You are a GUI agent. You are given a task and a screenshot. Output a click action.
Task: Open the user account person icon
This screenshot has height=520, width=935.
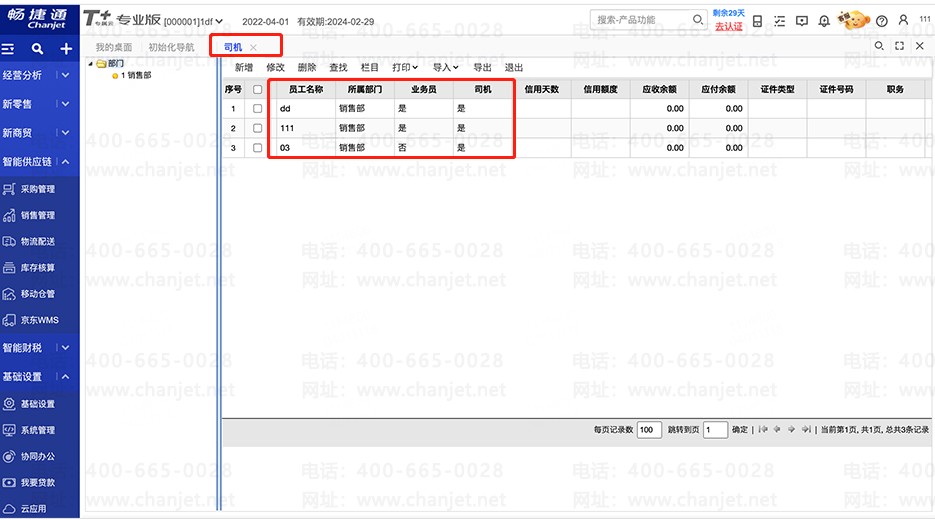point(903,20)
